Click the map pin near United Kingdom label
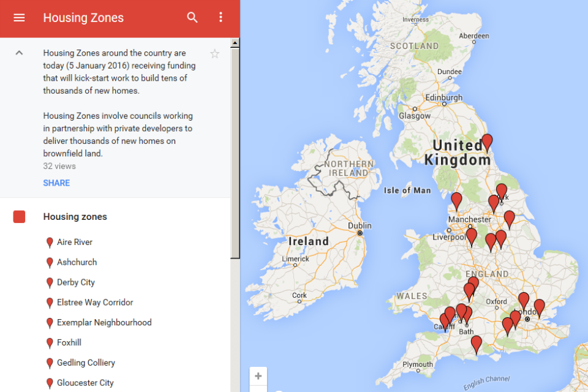This screenshot has height=392, width=588. [x=487, y=142]
